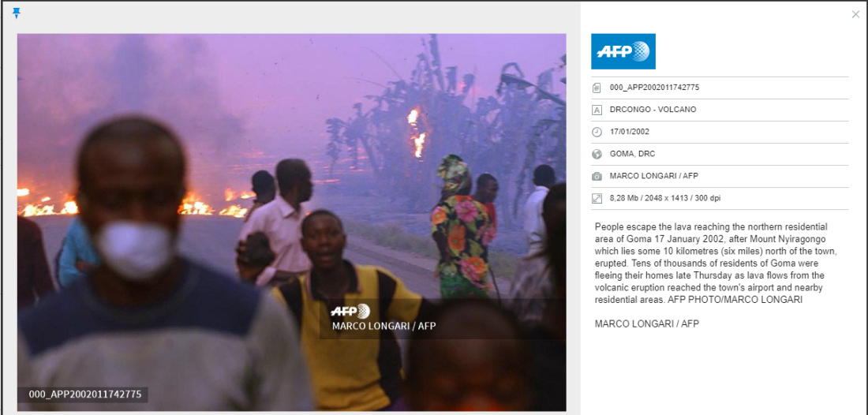Click the date 17/01/2002
The width and height of the screenshot is (868, 415).
(630, 132)
